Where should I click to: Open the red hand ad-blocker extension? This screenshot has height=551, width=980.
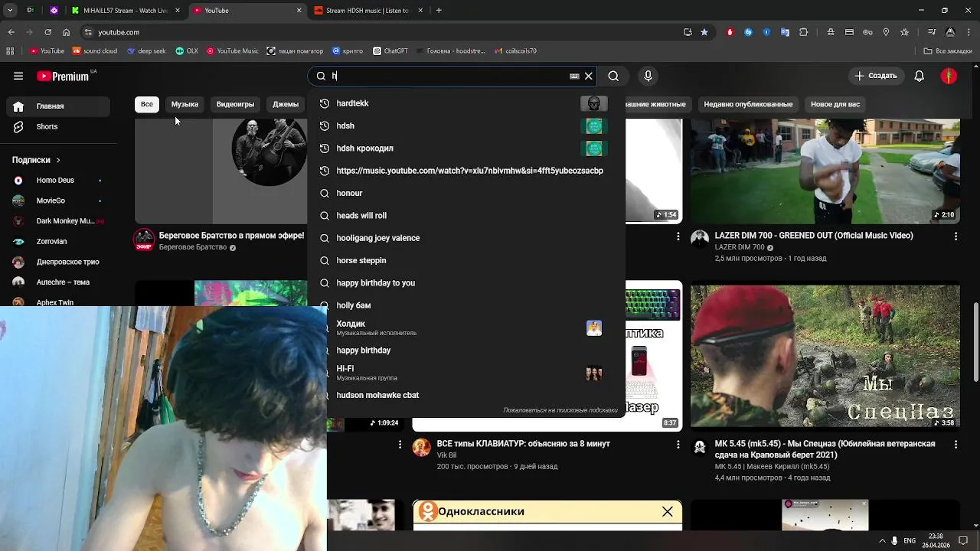730,32
